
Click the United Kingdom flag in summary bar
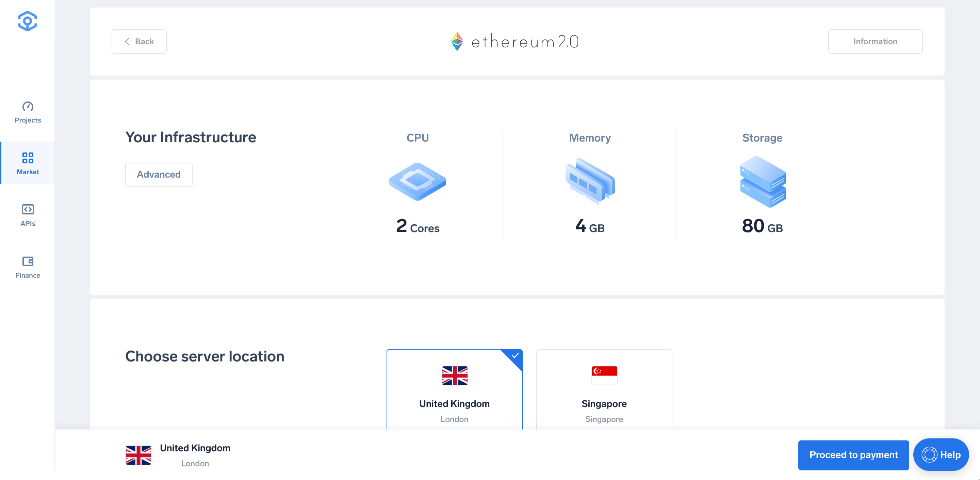point(138,455)
